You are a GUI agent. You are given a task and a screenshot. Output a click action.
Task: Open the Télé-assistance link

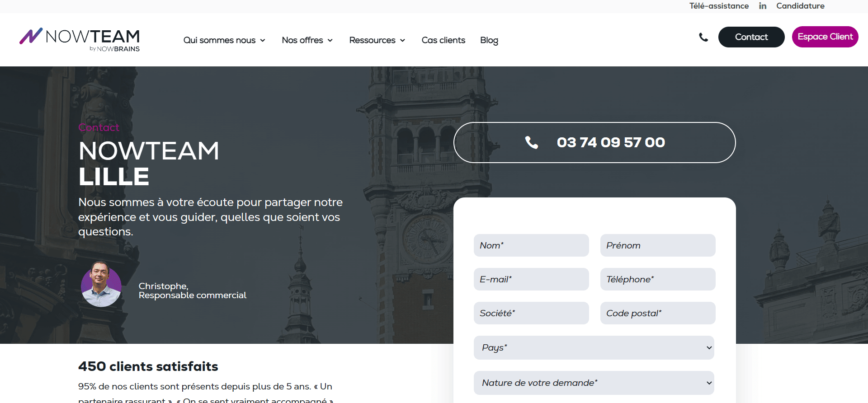point(719,6)
